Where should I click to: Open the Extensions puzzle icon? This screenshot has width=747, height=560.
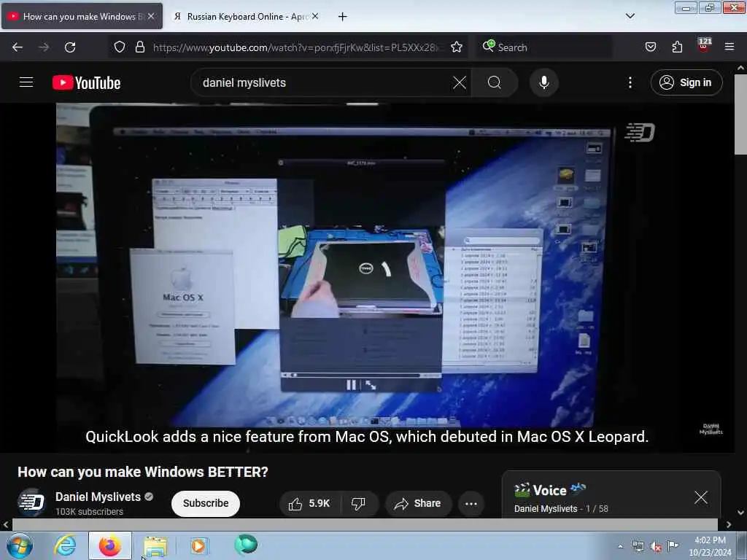coord(677,47)
